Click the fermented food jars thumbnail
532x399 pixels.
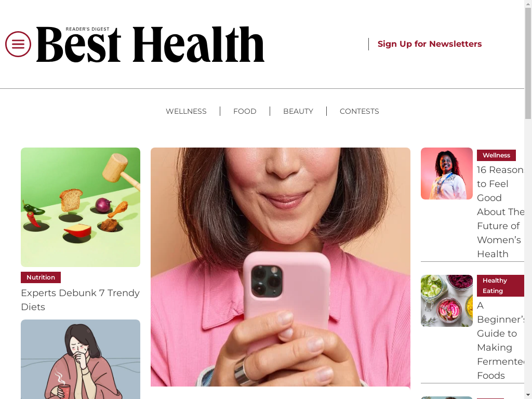pyautogui.click(x=446, y=301)
